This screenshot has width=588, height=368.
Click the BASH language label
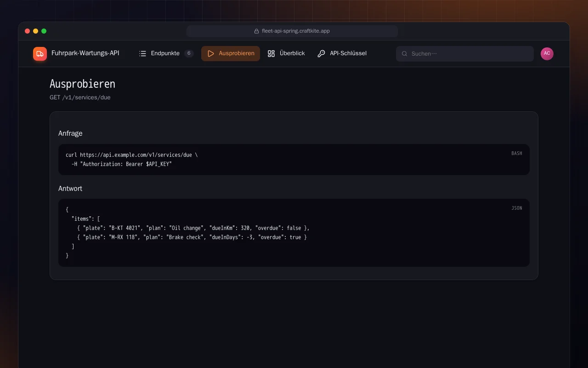(517, 153)
